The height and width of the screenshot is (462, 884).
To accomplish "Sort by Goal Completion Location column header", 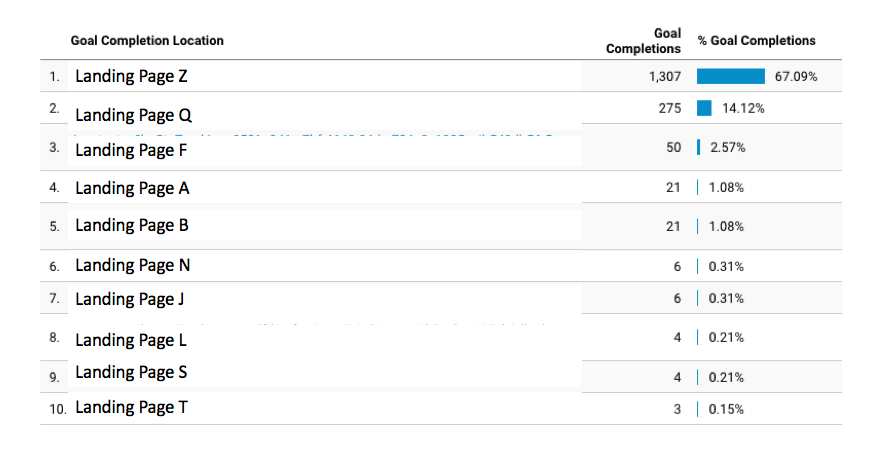I will tap(147, 41).
